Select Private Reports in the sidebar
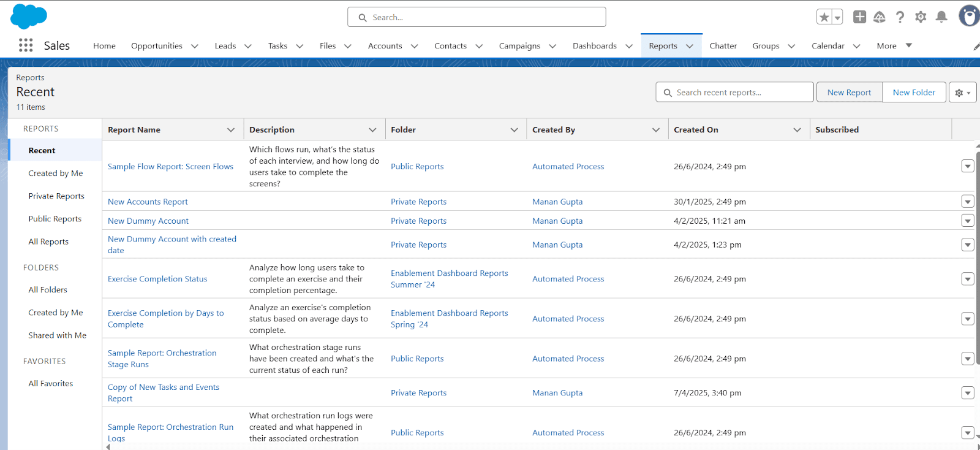Image resolution: width=980 pixels, height=450 pixels. point(56,196)
